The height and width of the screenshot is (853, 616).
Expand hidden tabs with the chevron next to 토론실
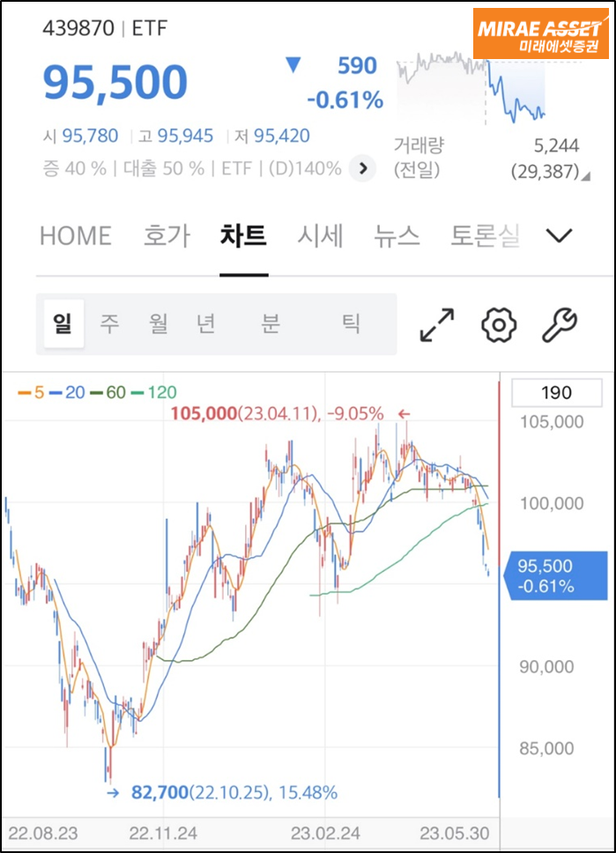tap(559, 236)
